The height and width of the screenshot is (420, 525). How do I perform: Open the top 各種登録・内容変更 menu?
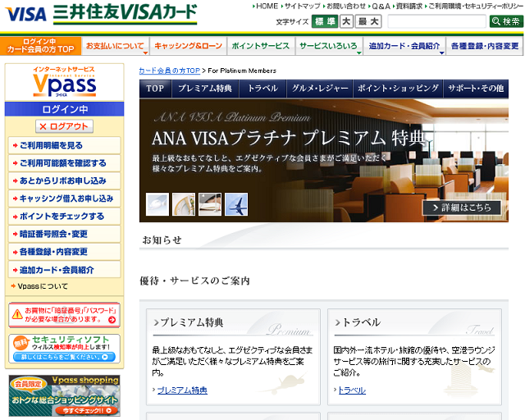click(x=485, y=46)
